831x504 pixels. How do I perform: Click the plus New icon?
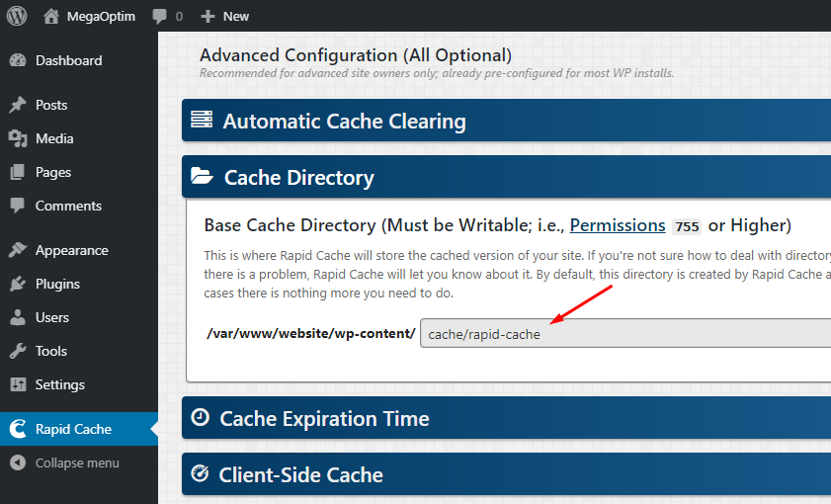point(208,17)
